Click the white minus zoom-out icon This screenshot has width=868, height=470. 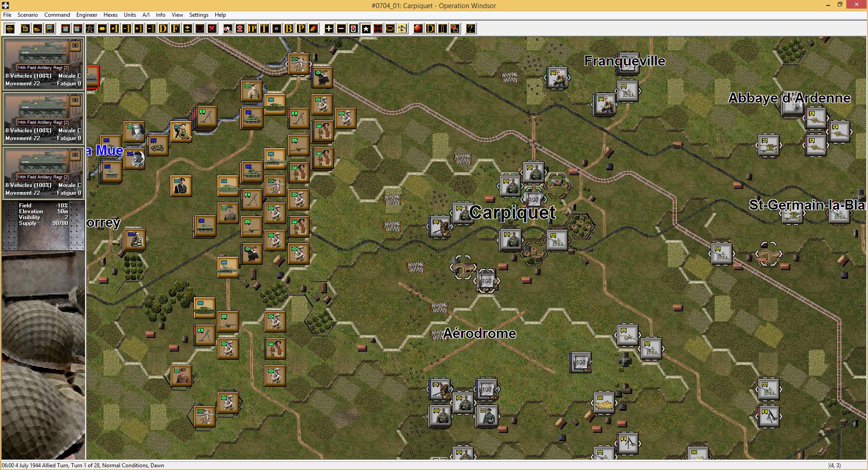[x=341, y=29]
